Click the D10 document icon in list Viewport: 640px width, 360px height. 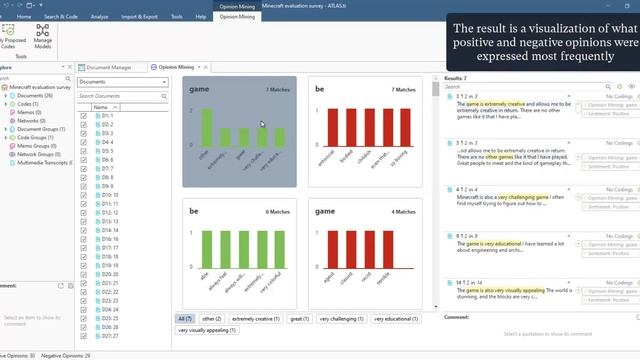(x=98, y=195)
